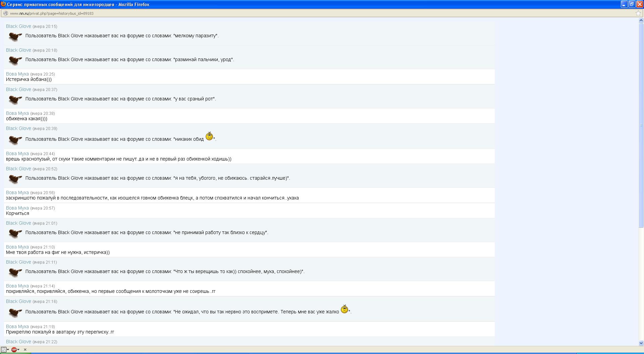This screenshot has width=644, height=354.
Task: Open Вова Муха sender link at 20:25
Action: point(17,74)
